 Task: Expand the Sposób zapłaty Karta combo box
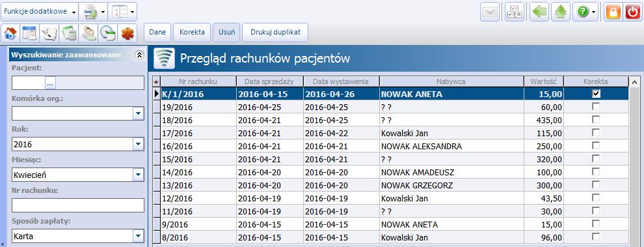[x=139, y=237]
